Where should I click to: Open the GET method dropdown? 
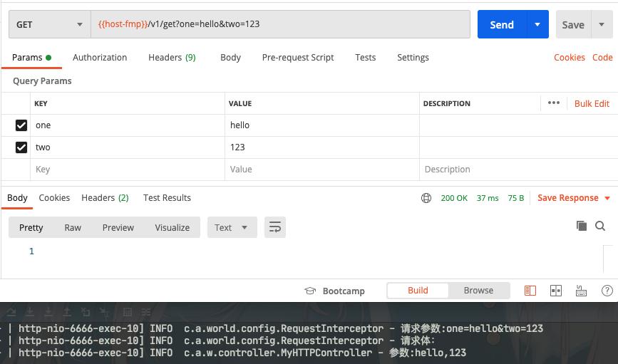coord(49,24)
